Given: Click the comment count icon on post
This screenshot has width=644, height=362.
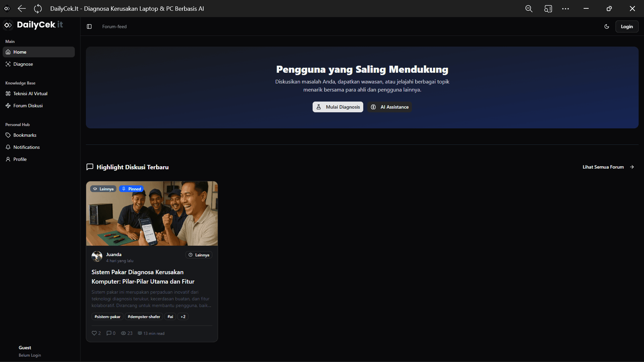Looking at the screenshot, I should pos(109,333).
